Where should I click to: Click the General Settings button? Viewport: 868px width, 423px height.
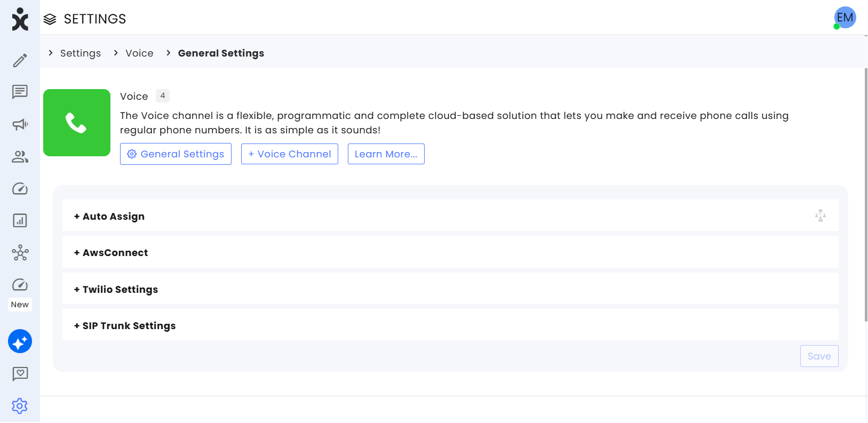pos(176,154)
